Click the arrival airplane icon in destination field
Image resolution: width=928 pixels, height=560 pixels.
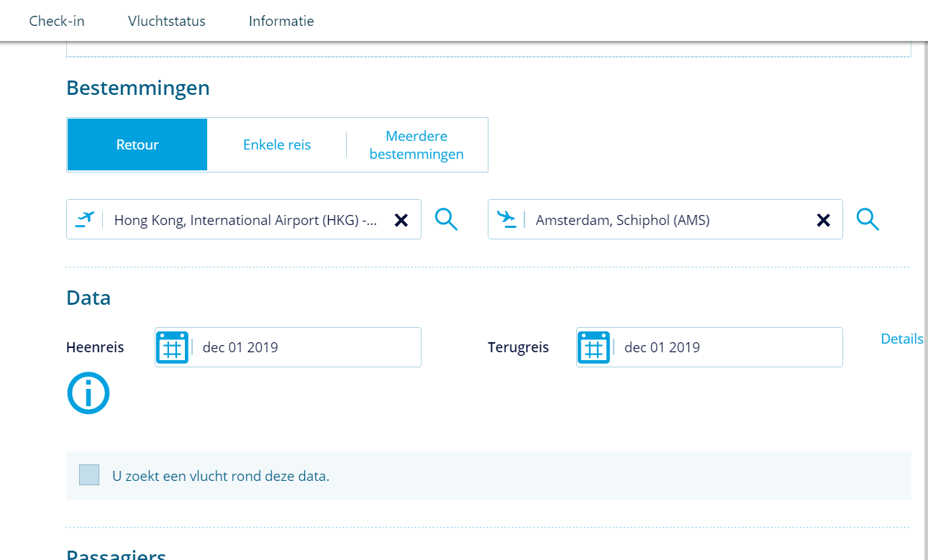506,219
